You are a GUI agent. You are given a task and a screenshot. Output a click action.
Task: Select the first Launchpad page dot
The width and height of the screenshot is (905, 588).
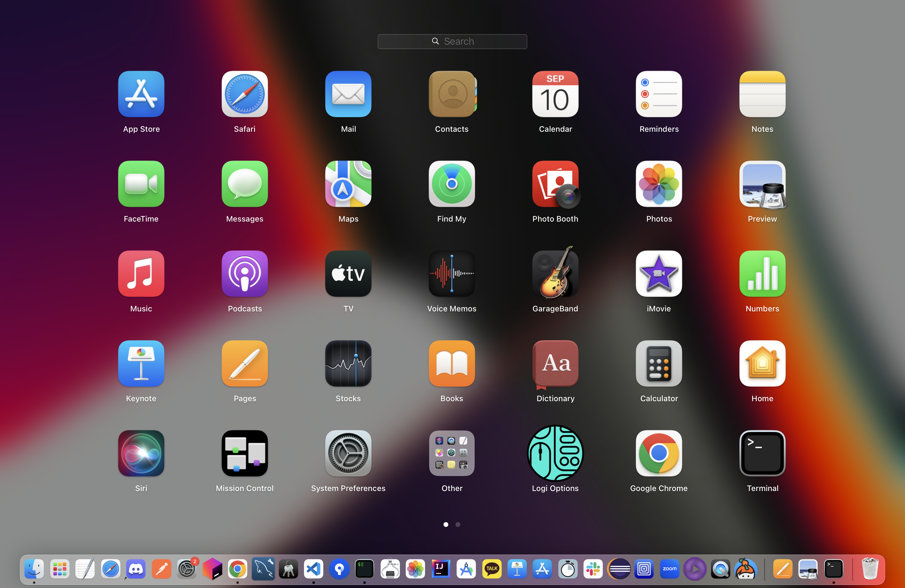[446, 525]
